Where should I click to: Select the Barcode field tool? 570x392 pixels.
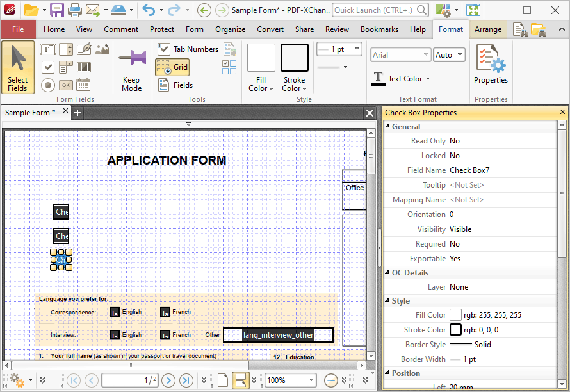coord(84,67)
